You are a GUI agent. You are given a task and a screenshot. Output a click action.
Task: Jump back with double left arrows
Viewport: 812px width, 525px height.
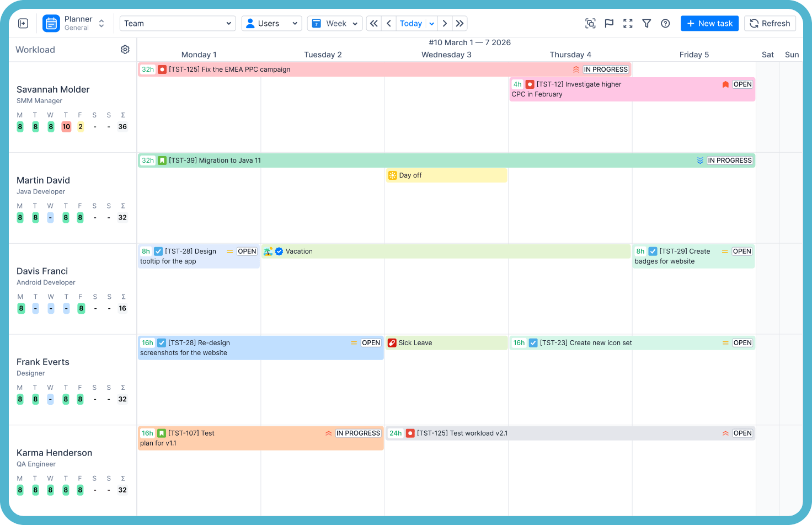[374, 23]
